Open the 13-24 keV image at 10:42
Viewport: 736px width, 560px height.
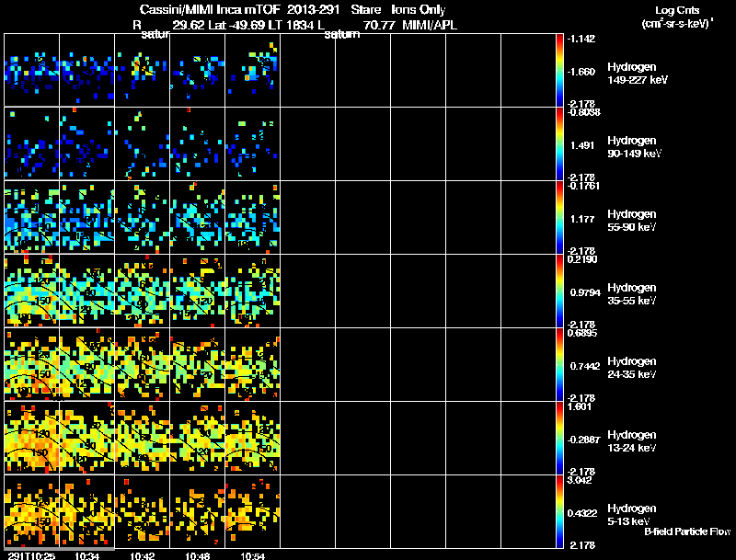coord(143,438)
